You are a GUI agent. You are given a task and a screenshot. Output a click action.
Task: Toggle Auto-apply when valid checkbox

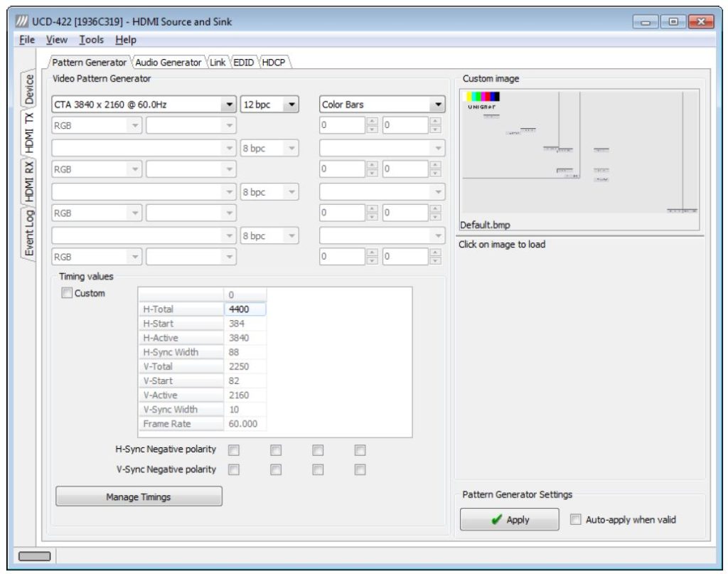pyautogui.click(x=575, y=519)
